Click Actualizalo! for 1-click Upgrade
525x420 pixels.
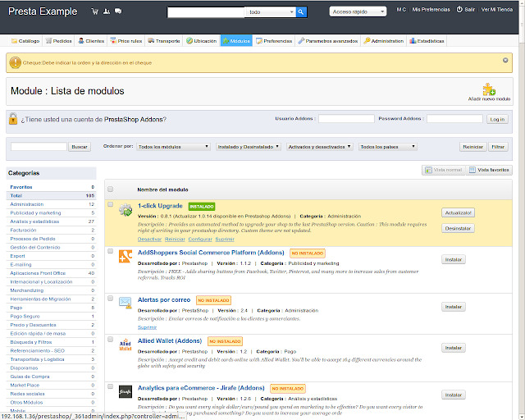458,212
